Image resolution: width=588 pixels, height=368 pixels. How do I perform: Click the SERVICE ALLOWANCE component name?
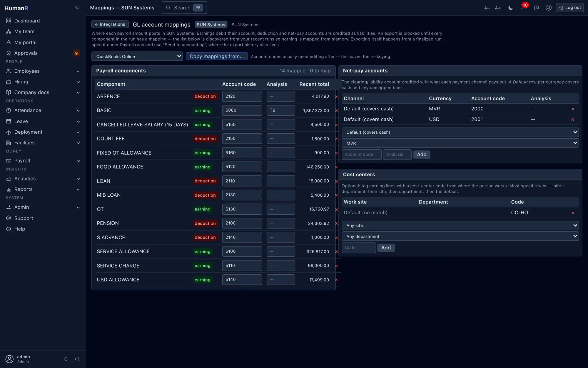[123, 251]
